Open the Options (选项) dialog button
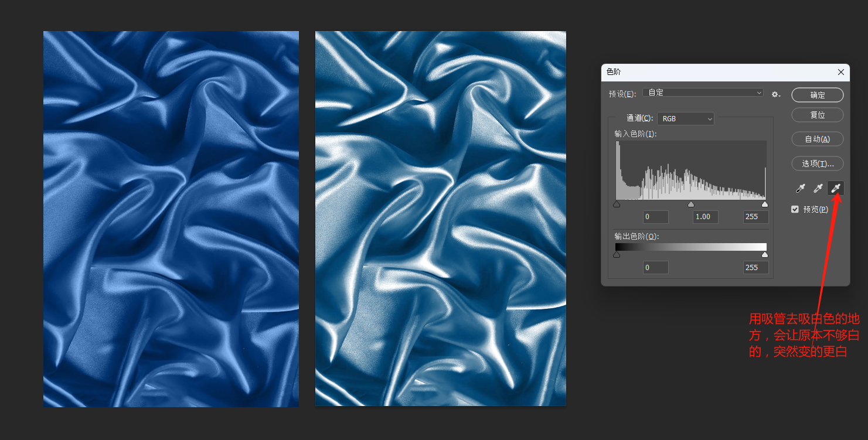Screen dimensions: 868x440 click(x=818, y=163)
